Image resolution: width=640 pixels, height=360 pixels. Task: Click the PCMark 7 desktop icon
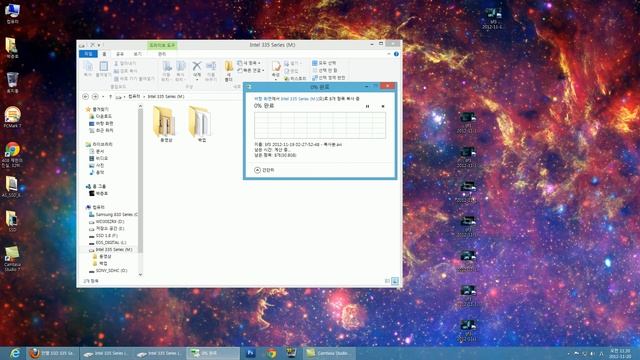click(x=12, y=117)
